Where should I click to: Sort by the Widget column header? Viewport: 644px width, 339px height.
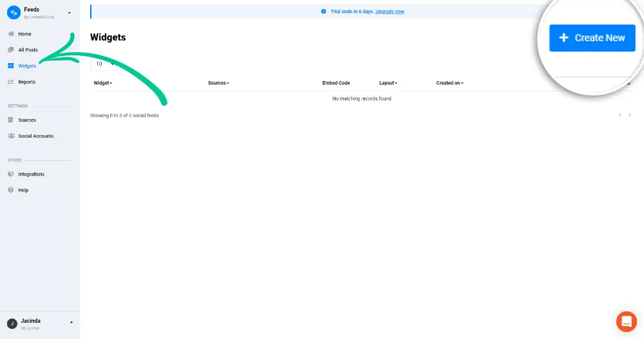[x=103, y=83]
